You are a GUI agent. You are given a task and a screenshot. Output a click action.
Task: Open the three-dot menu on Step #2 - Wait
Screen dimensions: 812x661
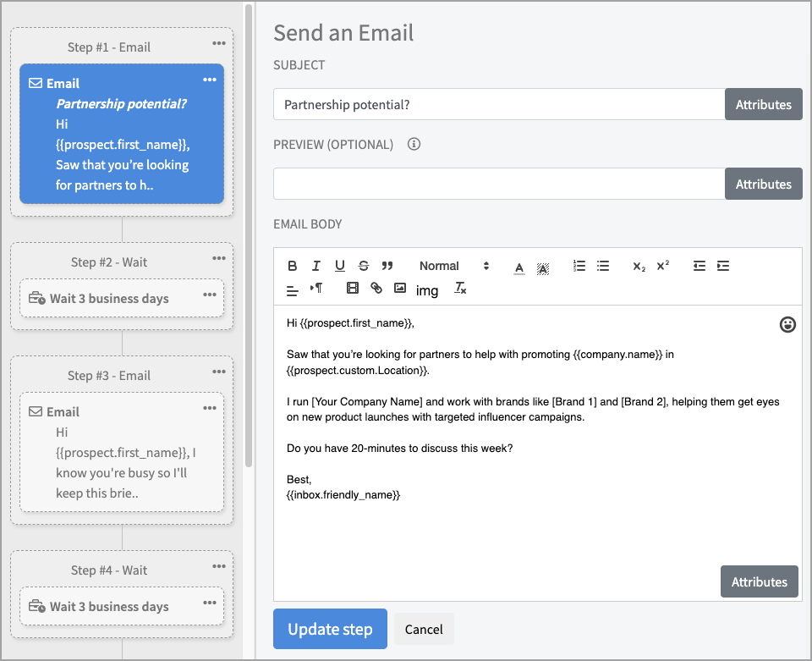pyautogui.click(x=219, y=258)
